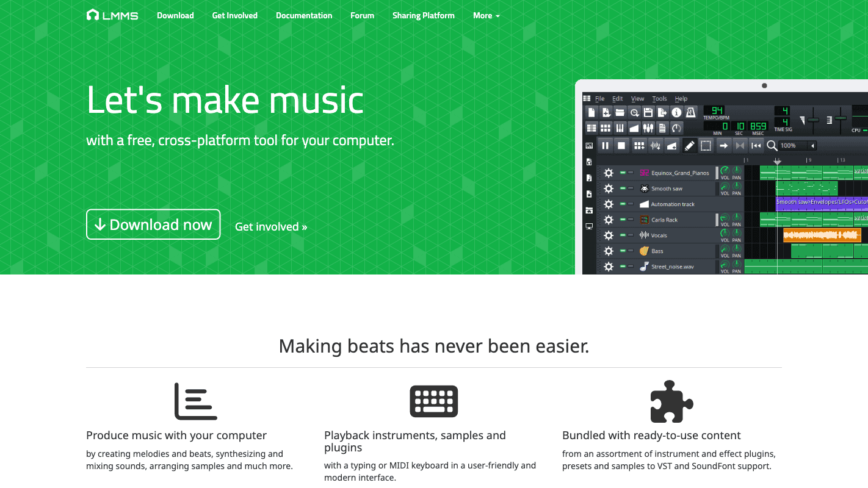Click the rewind to start behaviour icon
The width and height of the screenshot is (868, 488).
click(x=756, y=146)
